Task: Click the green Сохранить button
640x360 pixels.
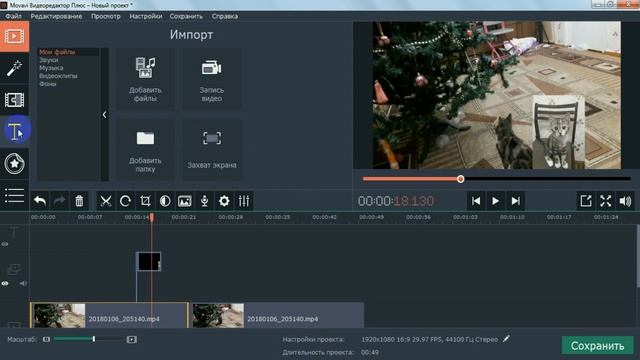Action: pyautogui.click(x=597, y=346)
